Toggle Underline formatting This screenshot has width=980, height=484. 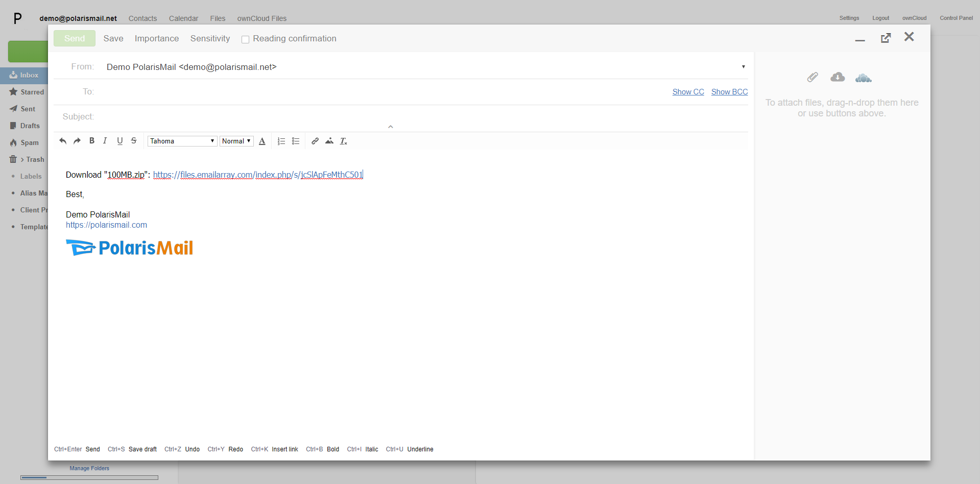(120, 141)
